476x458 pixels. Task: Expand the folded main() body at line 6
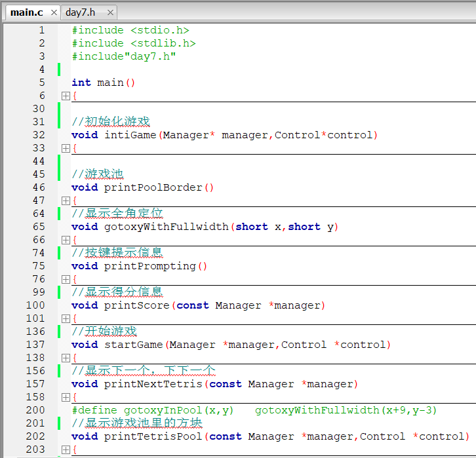tap(66, 96)
